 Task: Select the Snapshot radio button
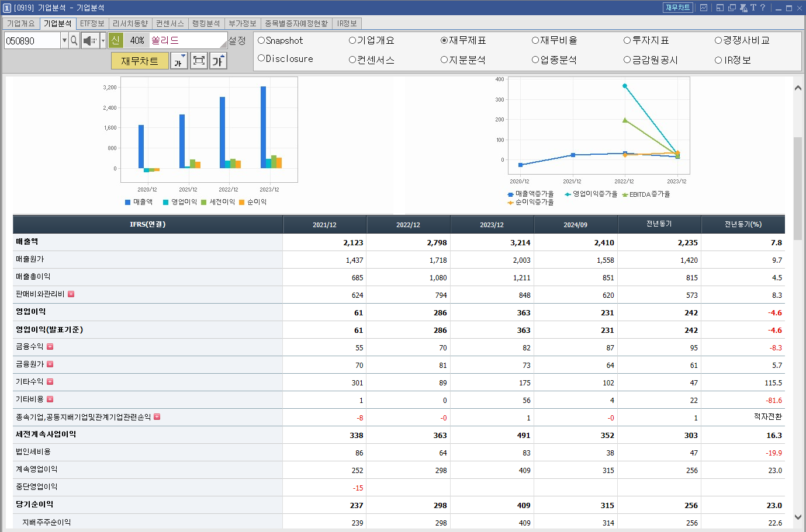[262, 41]
